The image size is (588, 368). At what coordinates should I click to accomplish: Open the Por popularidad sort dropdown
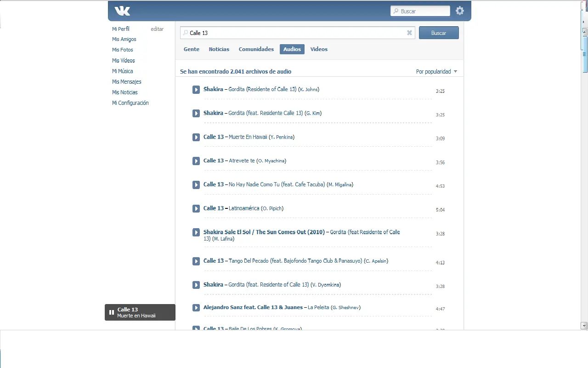pyautogui.click(x=436, y=71)
